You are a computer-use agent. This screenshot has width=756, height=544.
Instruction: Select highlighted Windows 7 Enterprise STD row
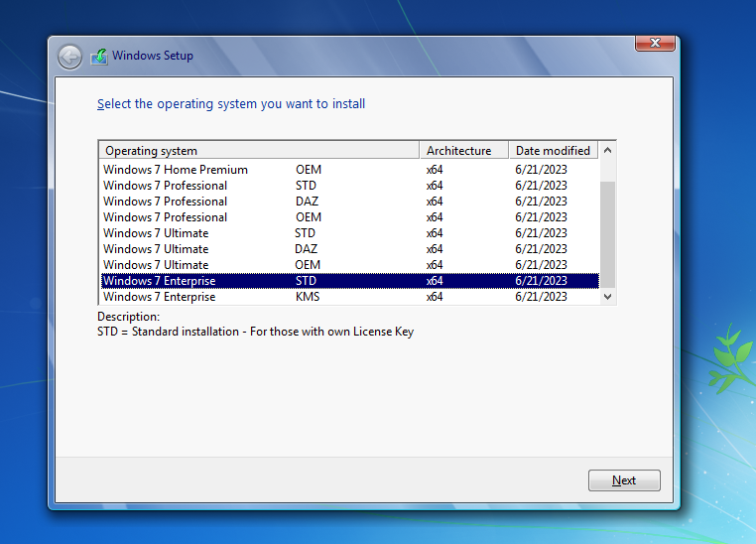tap(349, 281)
